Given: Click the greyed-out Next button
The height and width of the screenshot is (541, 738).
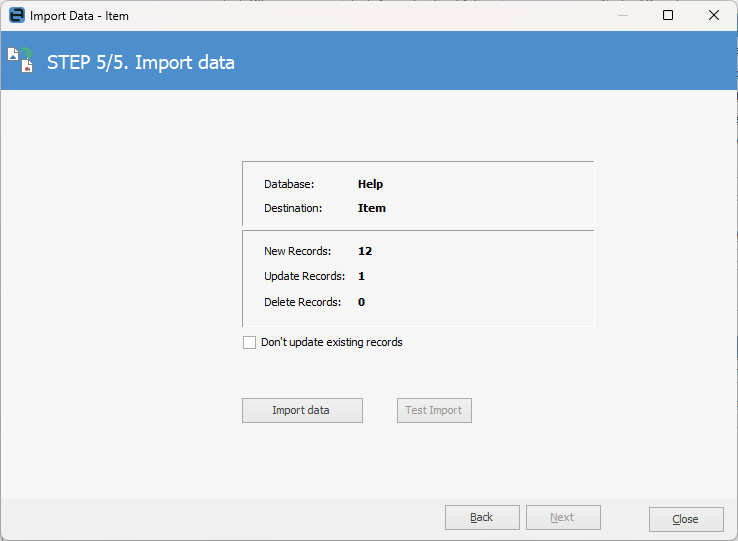Looking at the screenshot, I should [563, 517].
